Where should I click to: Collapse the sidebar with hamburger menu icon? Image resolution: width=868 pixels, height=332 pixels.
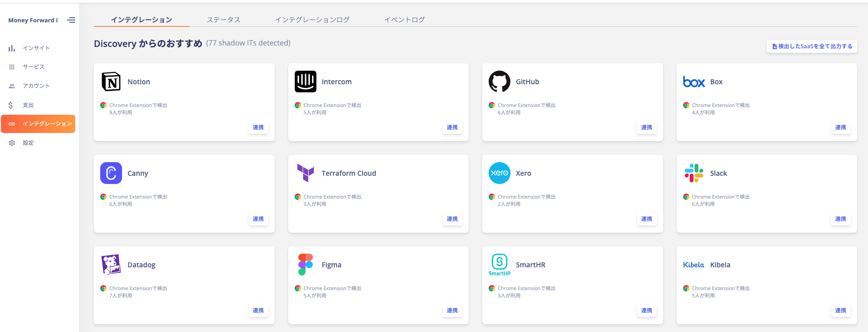pyautogui.click(x=71, y=20)
